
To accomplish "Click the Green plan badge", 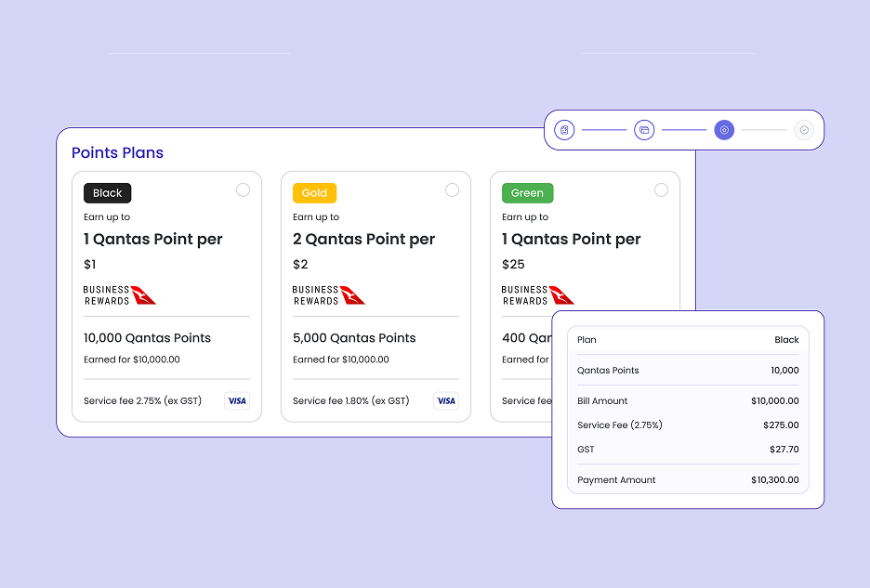I will coord(528,193).
